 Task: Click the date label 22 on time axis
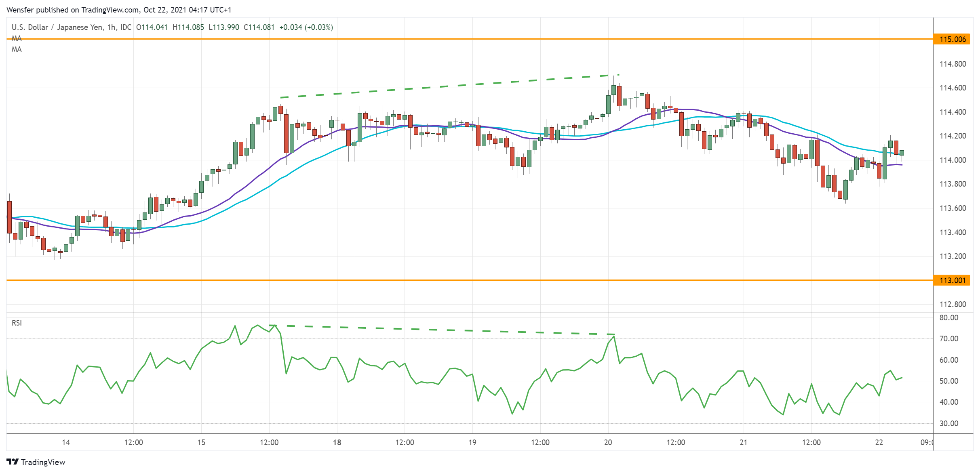pos(879,442)
